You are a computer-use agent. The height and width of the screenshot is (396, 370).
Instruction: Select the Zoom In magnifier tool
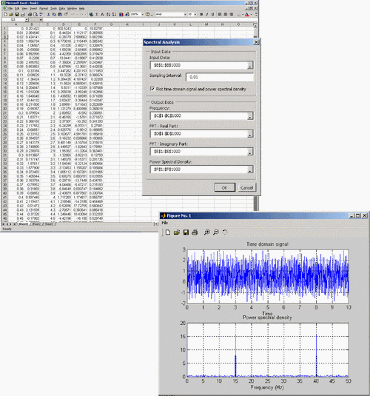(207, 232)
